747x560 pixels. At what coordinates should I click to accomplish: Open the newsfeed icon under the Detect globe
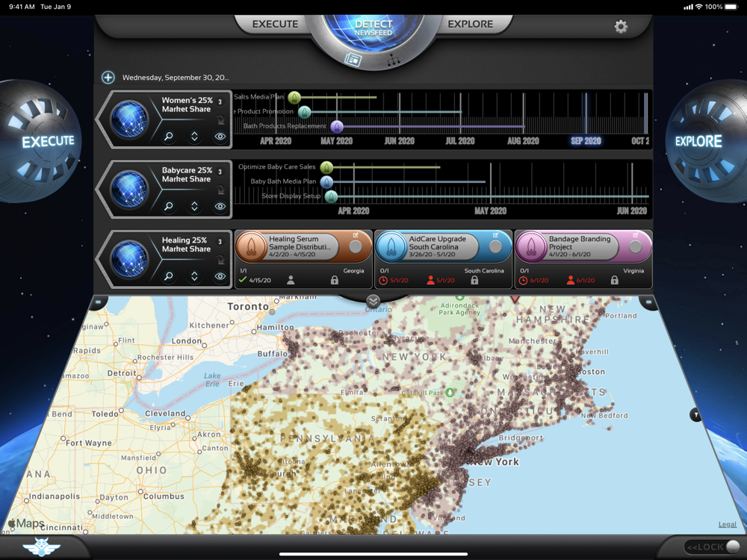click(353, 60)
